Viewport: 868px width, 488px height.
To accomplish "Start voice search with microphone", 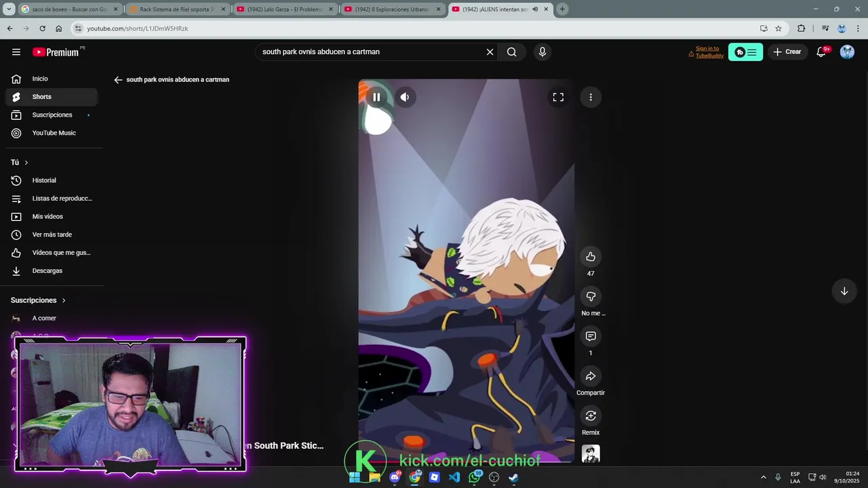I will tap(542, 52).
